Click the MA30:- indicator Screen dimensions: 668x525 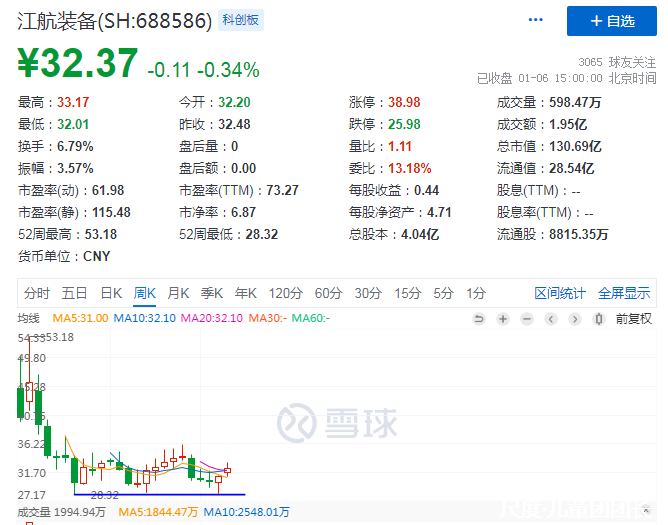[x=268, y=318]
